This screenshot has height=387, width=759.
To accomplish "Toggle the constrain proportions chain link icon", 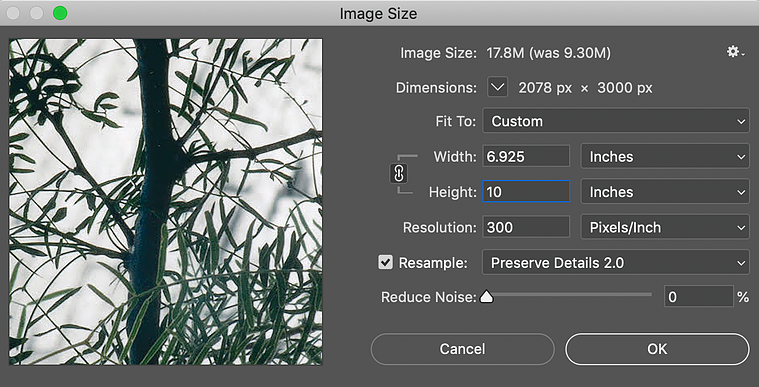I will pos(399,173).
